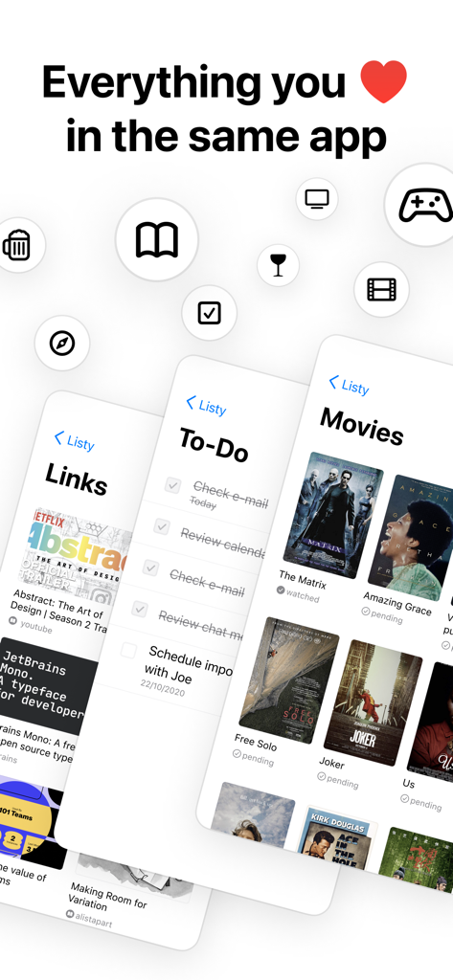This screenshot has width=453, height=980.
Task: Click the 'To-Do' list heading
Action: click(214, 444)
